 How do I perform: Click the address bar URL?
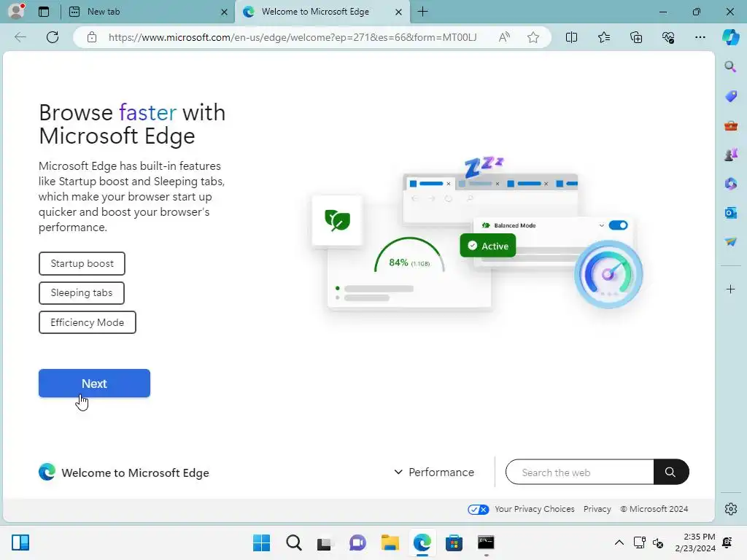(293, 37)
